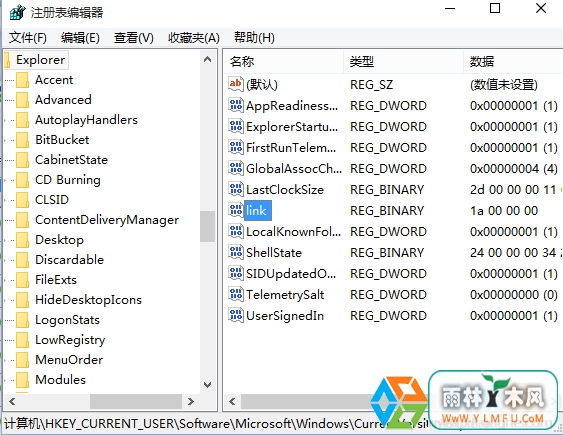
Task: Click the LastClockSize binary value icon
Action: [x=236, y=189]
